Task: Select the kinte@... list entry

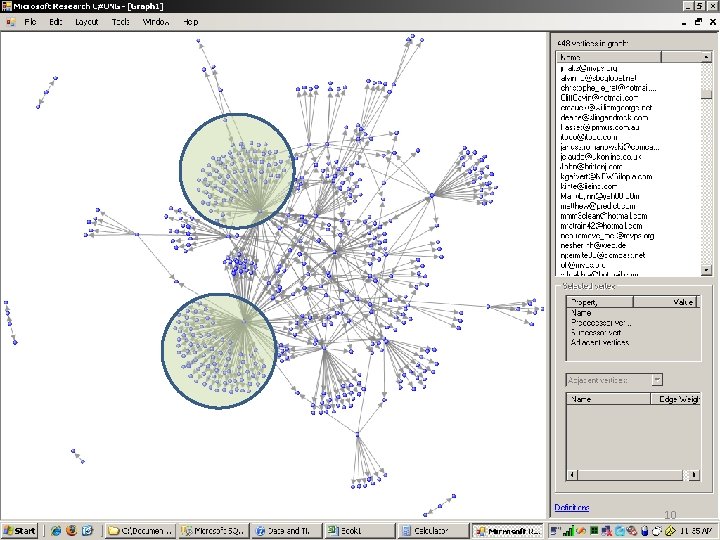Action: click(588, 186)
